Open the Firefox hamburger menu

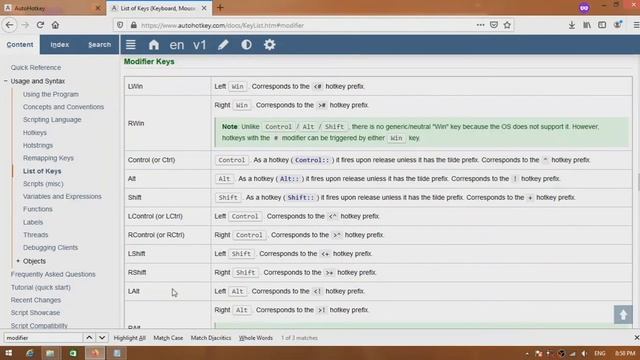(636, 25)
